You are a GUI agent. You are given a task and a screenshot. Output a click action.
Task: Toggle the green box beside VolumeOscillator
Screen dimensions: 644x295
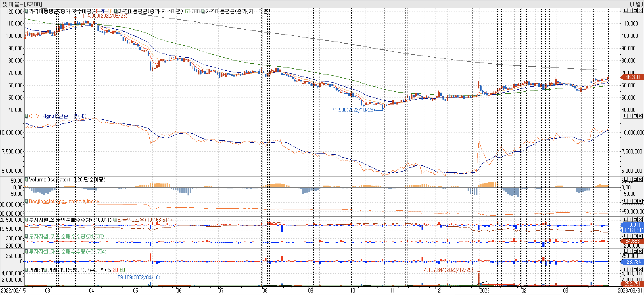[x=27, y=179]
